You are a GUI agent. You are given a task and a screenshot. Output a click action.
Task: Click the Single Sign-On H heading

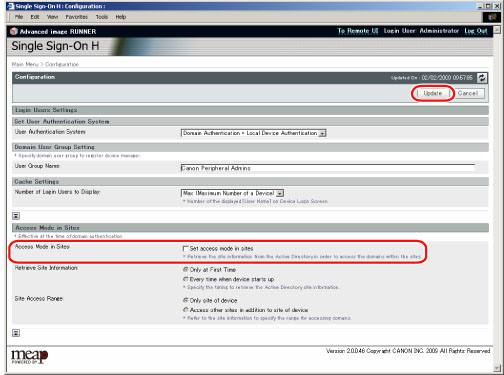pos(55,46)
